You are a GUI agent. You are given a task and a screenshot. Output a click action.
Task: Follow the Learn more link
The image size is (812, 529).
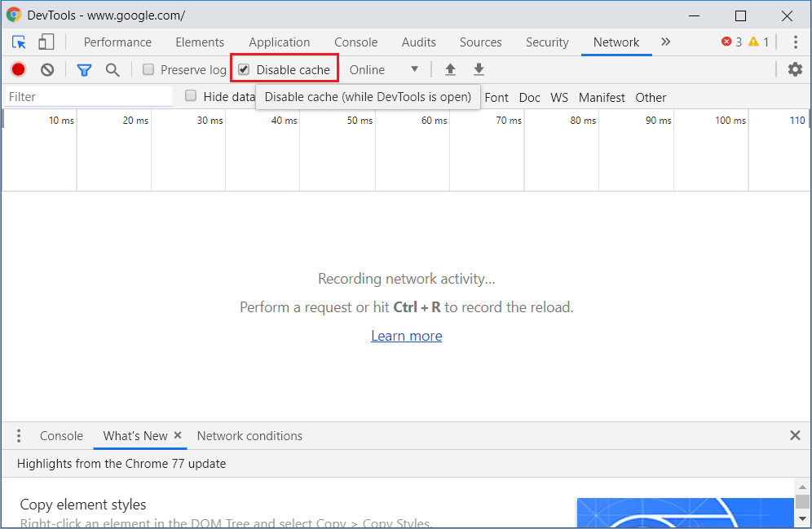tap(407, 336)
